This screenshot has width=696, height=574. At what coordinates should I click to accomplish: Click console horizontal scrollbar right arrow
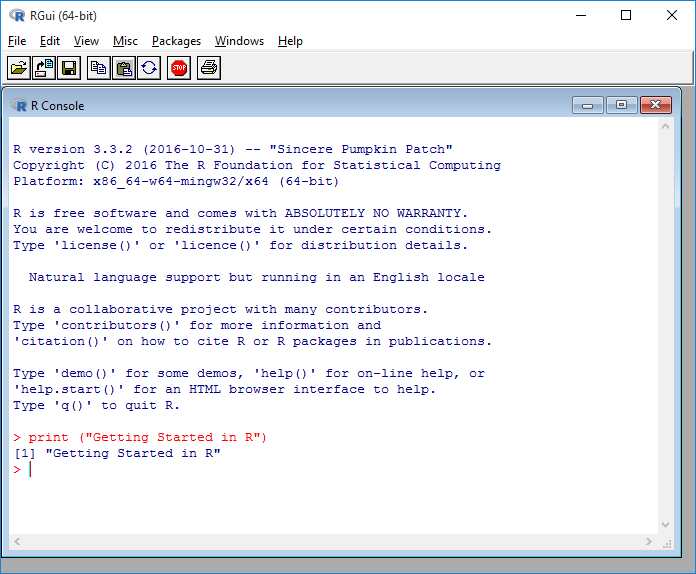649,542
